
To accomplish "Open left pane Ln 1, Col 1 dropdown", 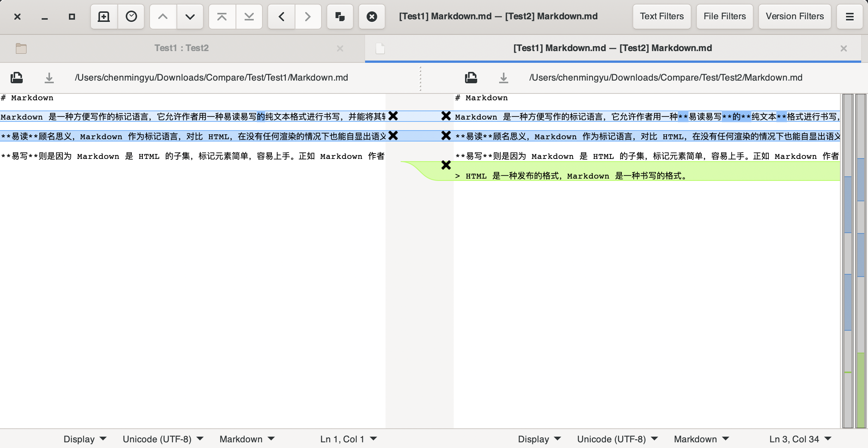I will tap(348, 439).
